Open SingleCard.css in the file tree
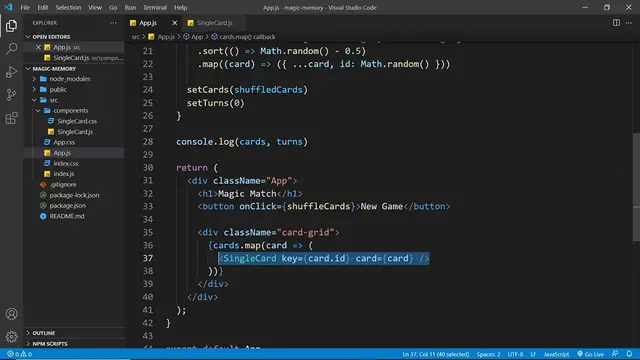640x360 pixels. [x=77, y=121]
